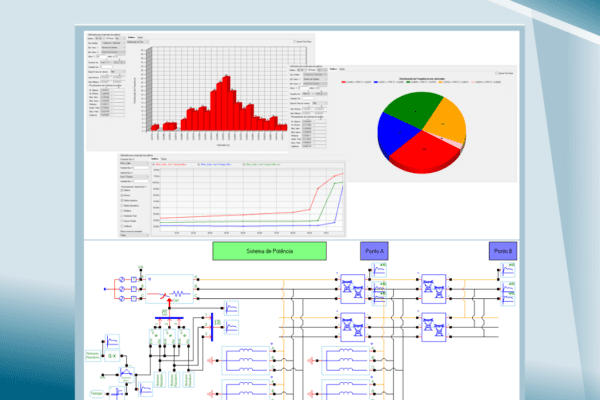Select the Ponto A label block
Screen dimensions: 600x400
coord(374,251)
